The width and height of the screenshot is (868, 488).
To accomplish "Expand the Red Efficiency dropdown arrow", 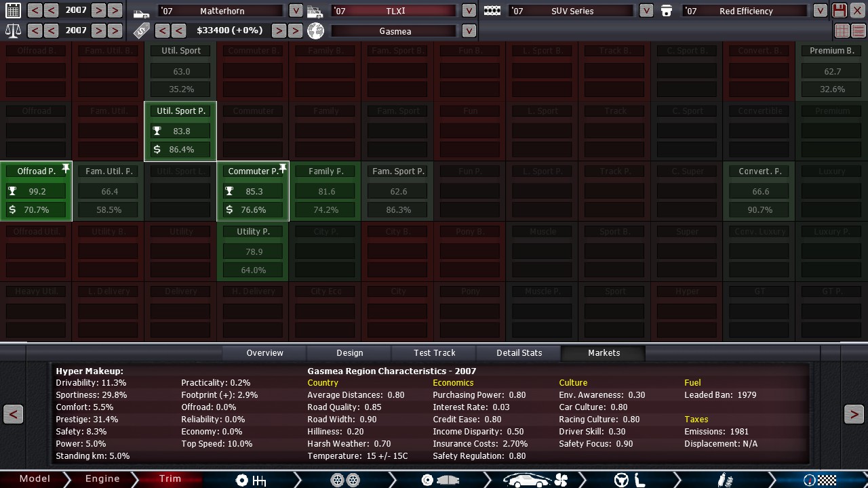I will [820, 11].
